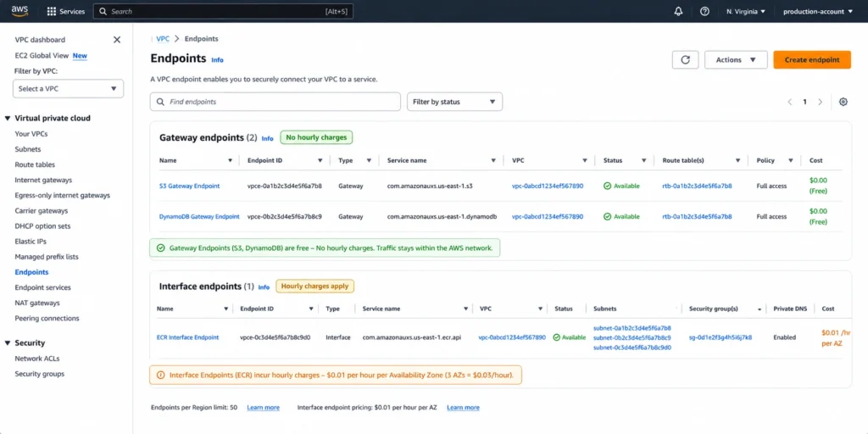
Task: Sort Gateway table by Endpoint ID arrow
Action: pyautogui.click(x=320, y=160)
